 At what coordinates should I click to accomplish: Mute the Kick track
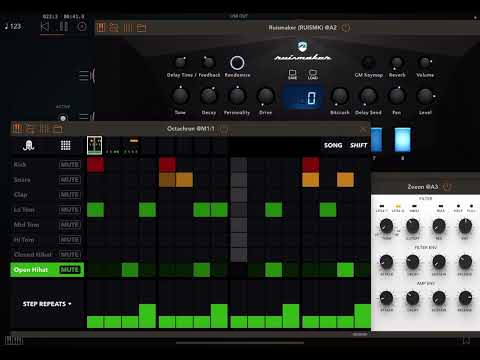70,165
